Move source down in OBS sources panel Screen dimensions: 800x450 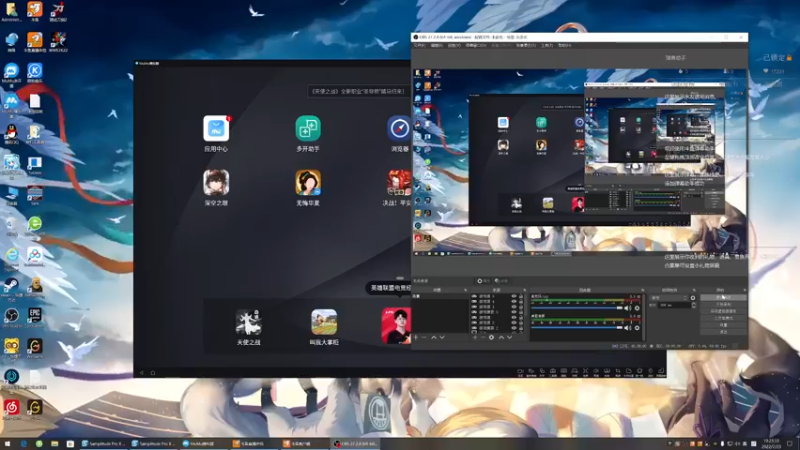coord(510,338)
